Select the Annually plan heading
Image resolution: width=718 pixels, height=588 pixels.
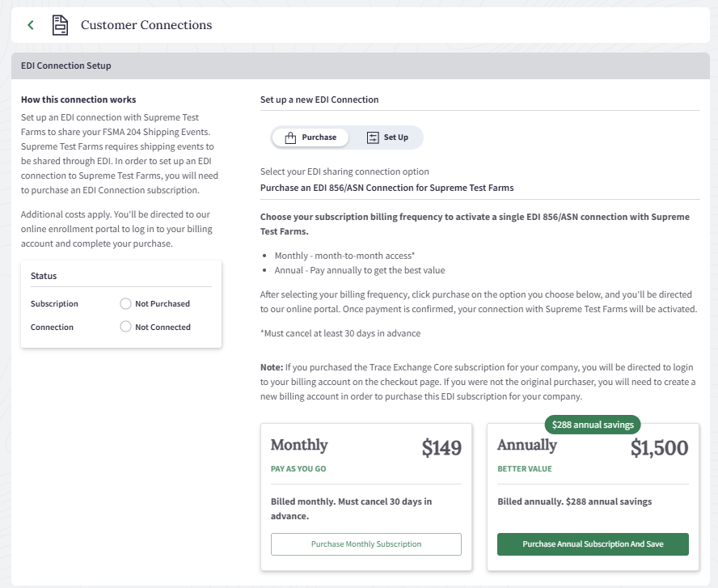point(527,445)
